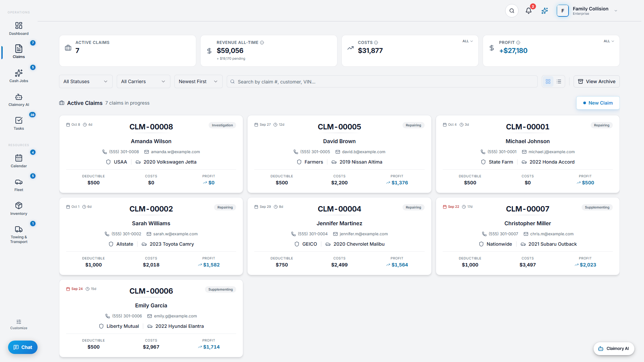Open claim card CLM-00008
644x362 pixels.
pos(151,154)
